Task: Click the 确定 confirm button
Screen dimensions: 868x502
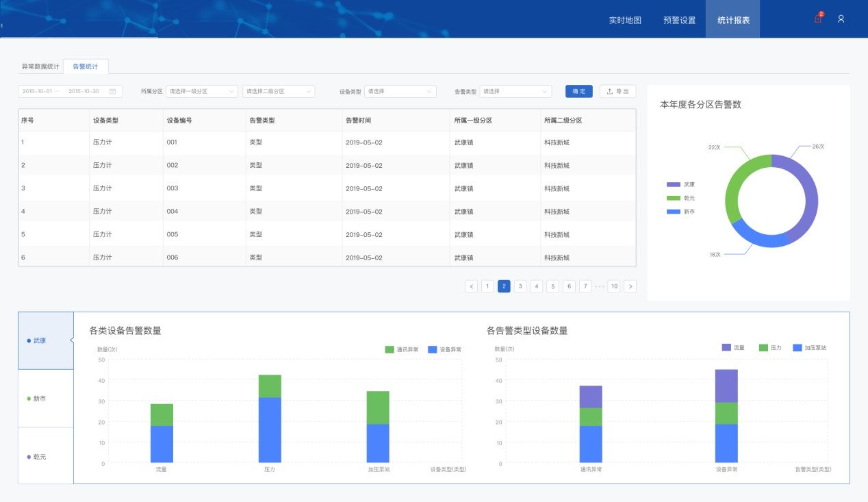Action: 578,91
